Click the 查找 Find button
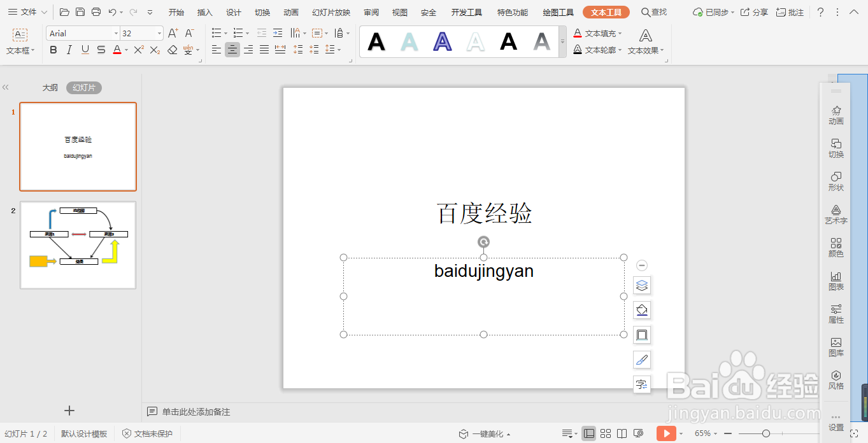Viewport: 868px width, 443px height. pos(654,12)
